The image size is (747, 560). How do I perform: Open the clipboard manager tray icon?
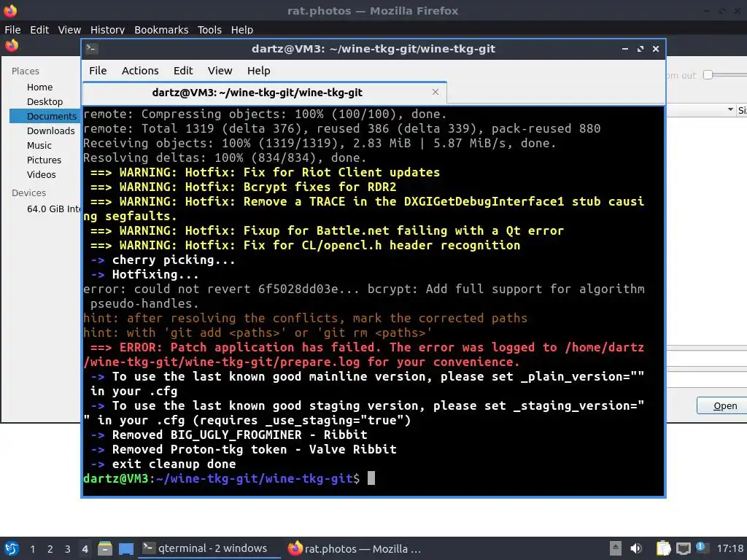pyautogui.click(x=663, y=548)
